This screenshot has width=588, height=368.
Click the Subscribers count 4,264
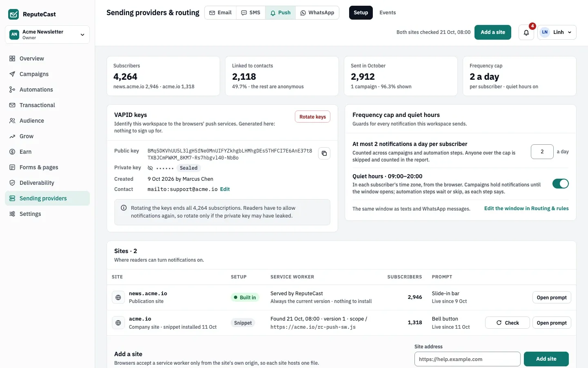point(125,76)
